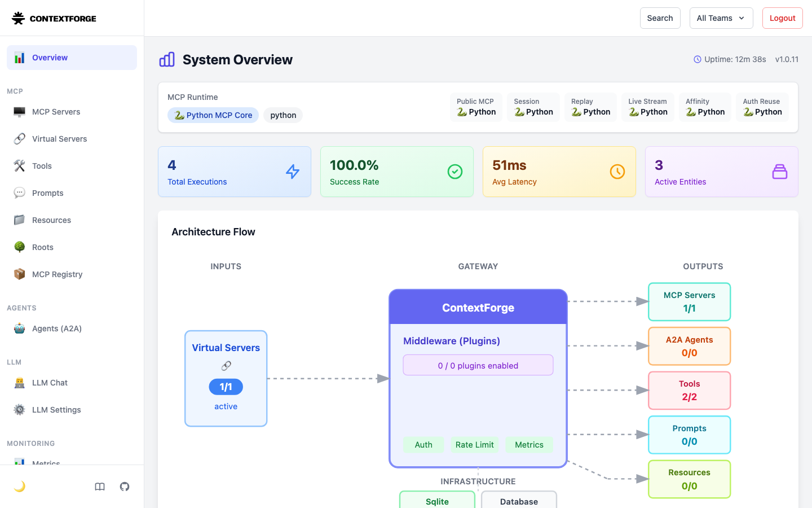Viewport: 812px width, 508px height.
Task: Click the Auth Reuse Python chip
Action: [762, 107]
